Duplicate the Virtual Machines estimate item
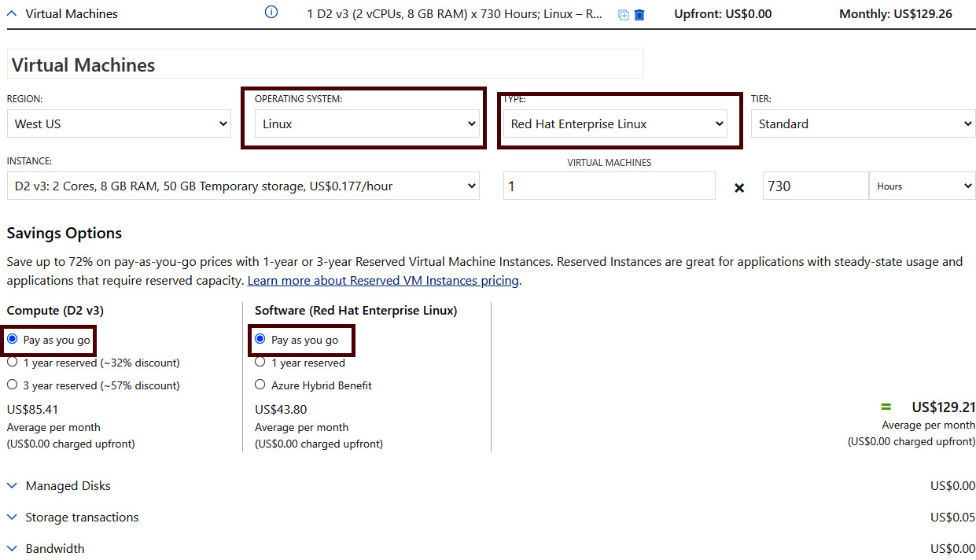 click(x=624, y=14)
